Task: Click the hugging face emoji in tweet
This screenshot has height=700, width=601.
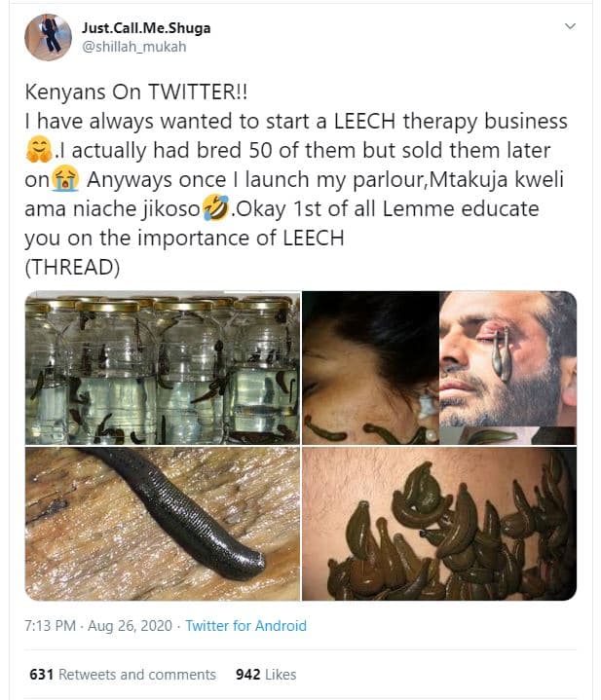Action: [x=37, y=151]
